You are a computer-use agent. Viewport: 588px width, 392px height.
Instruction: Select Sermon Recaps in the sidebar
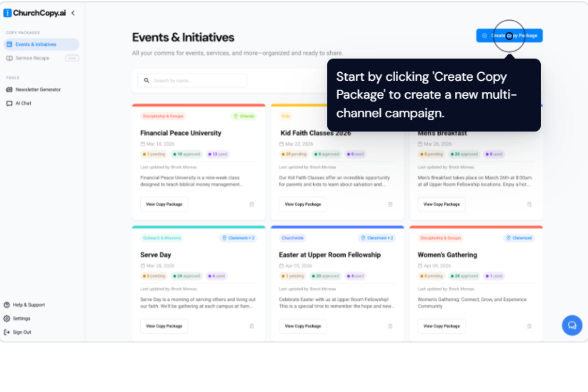32,58
